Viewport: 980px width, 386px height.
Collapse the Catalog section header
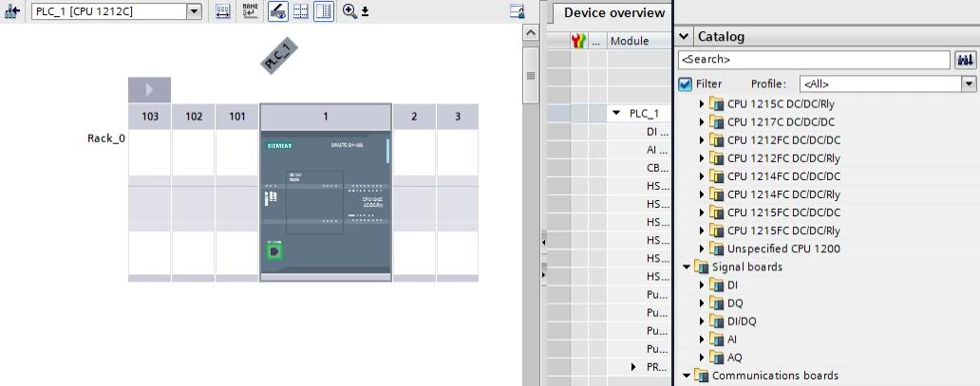(x=686, y=37)
